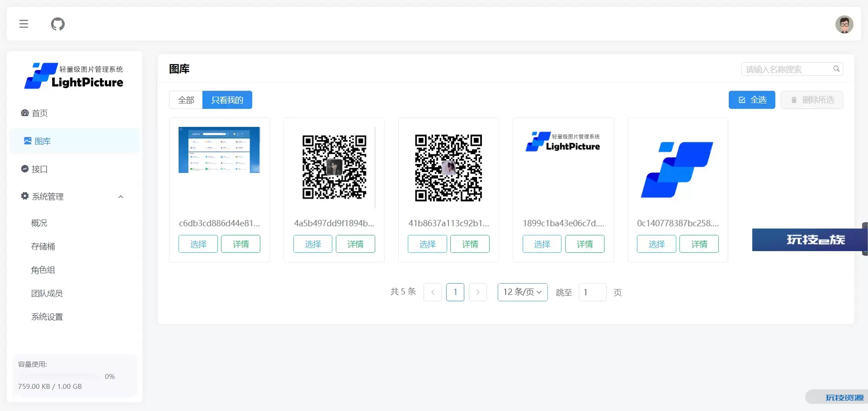Click the file name 1899c1ba43e06c7d....
Viewport: 868px width, 411px height.
563,223
